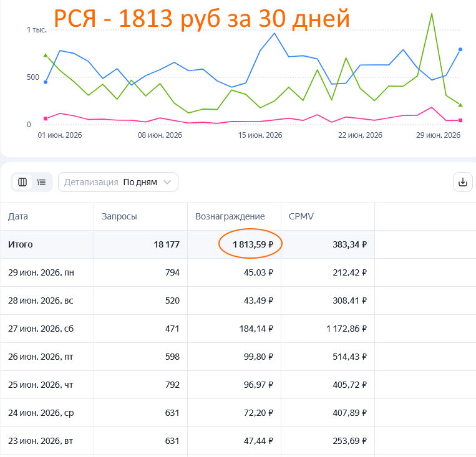Select the Итого row label
The width and height of the screenshot is (476, 457).
point(21,244)
